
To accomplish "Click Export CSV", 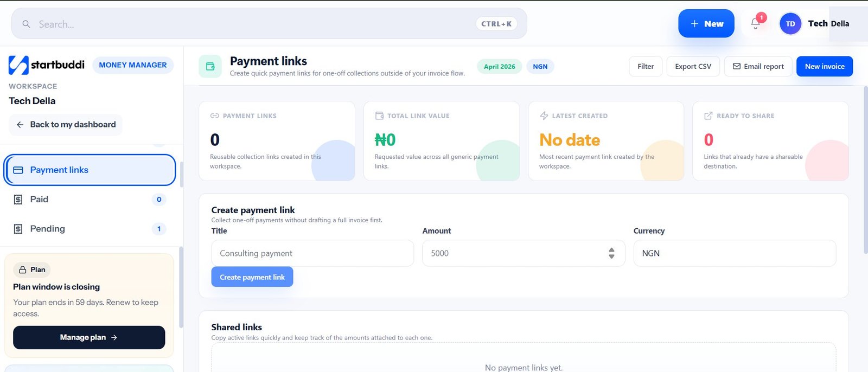I will pos(693,66).
